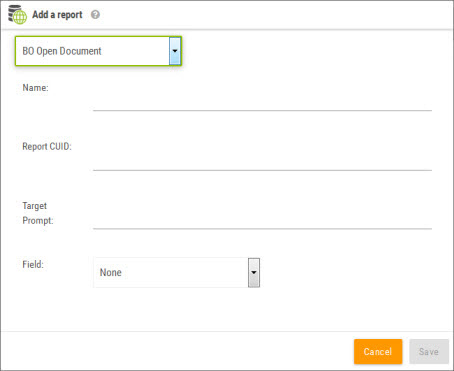Cancel adding the report
This screenshot has width=454, height=371.
378,352
